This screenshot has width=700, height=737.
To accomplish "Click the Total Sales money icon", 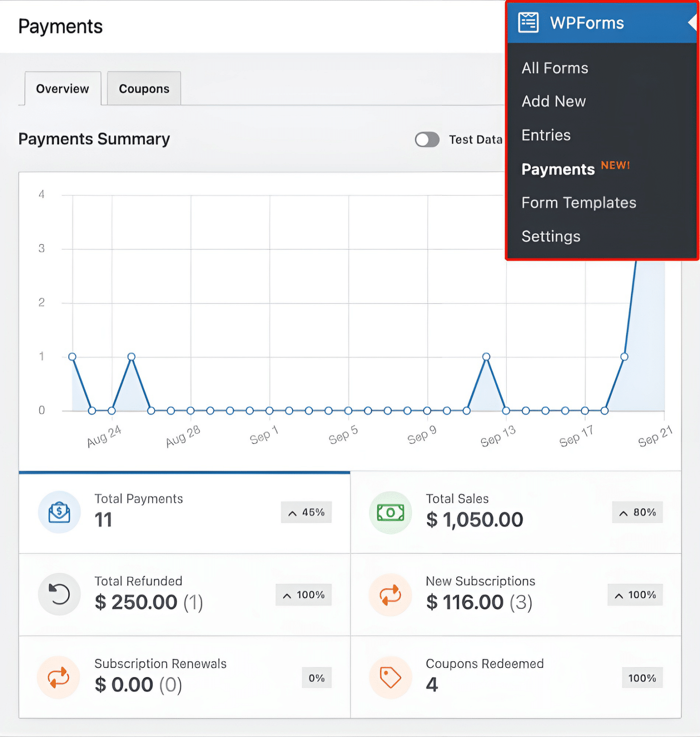I will (390, 512).
